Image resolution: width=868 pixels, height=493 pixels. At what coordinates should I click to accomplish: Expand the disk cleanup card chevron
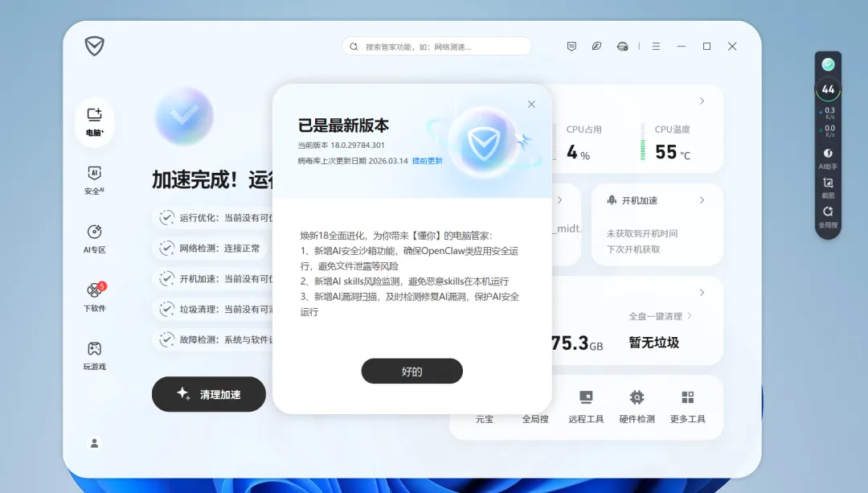[x=702, y=293]
